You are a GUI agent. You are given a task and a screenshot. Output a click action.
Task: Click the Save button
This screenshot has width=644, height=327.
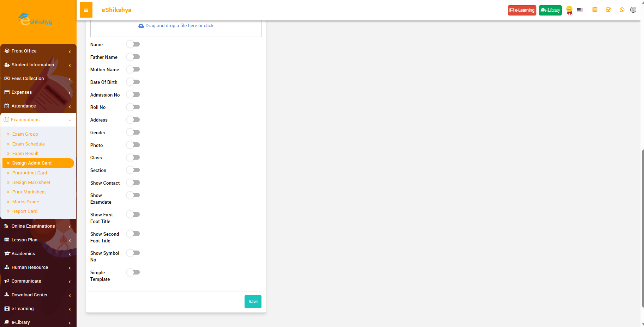[253, 302]
